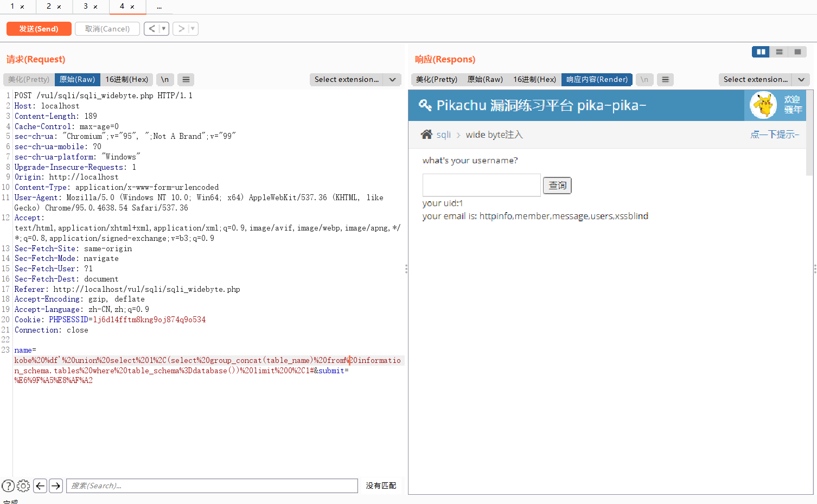Viewport: 817px width, 504px height.
Task: Click the Referer header line
Action: 127,289
